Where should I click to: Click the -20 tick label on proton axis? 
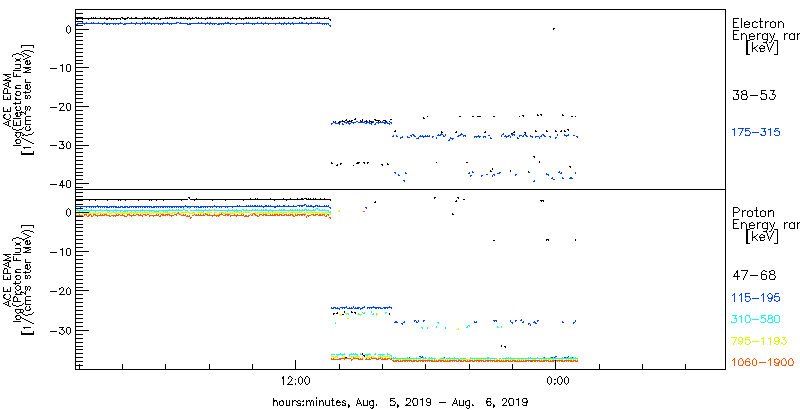point(61,291)
